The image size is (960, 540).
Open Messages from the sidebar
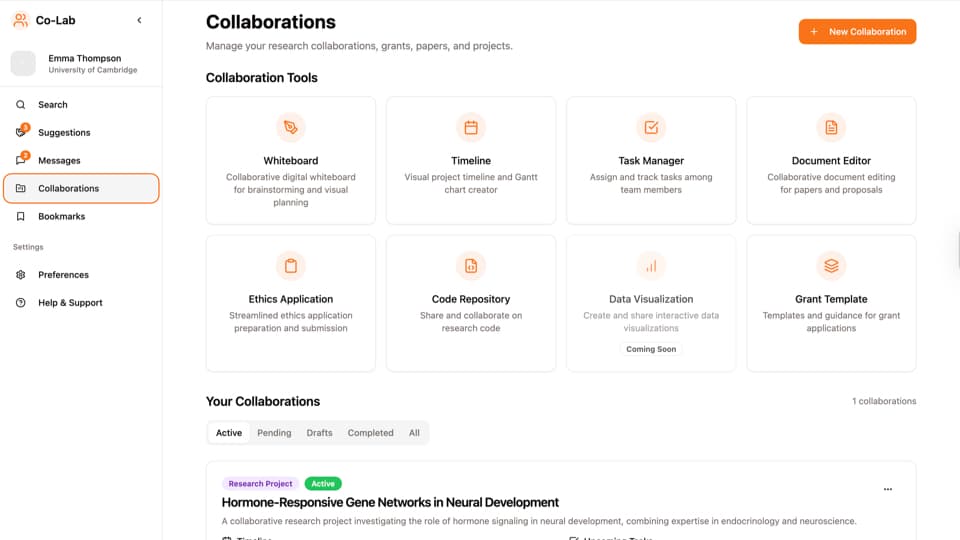pyautogui.click(x=81, y=160)
